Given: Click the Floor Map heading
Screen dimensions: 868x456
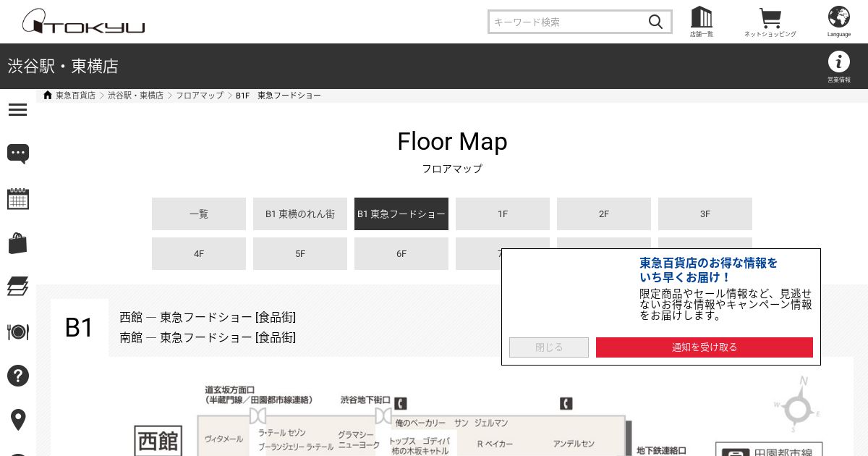Looking at the screenshot, I should tap(452, 141).
